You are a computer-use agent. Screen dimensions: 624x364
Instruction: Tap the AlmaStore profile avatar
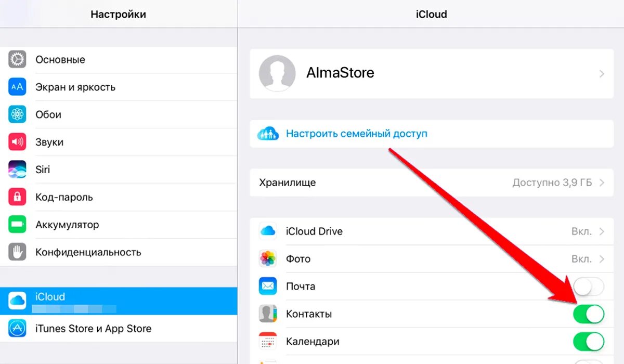(x=277, y=73)
